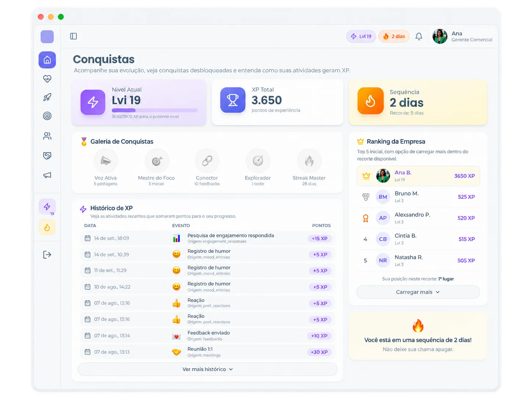This screenshot has width=532, height=399.
Task: Click the Lvl 19 badge in header
Action: [x=361, y=36]
